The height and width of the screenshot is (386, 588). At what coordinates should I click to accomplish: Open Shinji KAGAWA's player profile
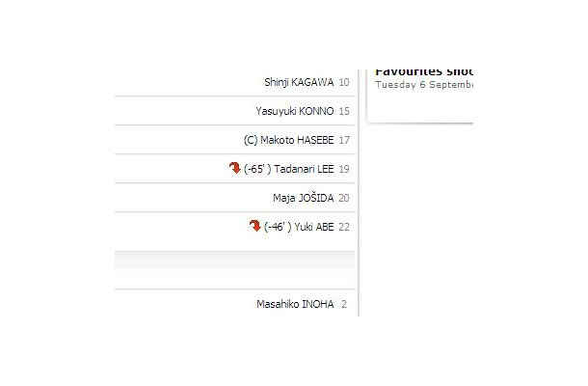pos(299,82)
